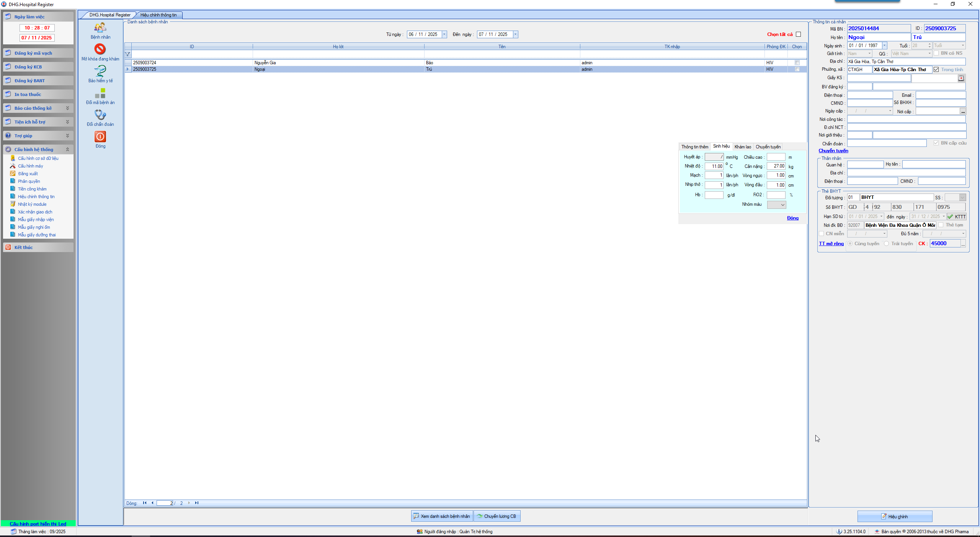Click the Chuyển tuyến link
This screenshot has height=537, width=980.
(833, 151)
